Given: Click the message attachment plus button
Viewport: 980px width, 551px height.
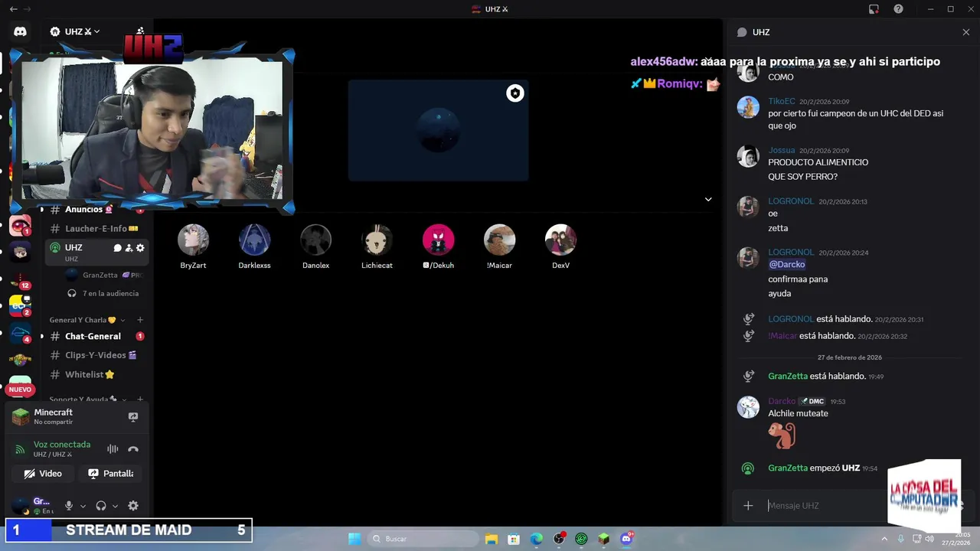Looking at the screenshot, I should point(748,505).
